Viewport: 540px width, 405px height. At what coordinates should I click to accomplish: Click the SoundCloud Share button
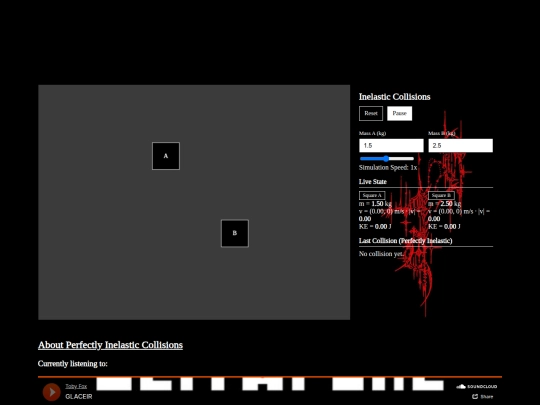[x=482, y=397]
